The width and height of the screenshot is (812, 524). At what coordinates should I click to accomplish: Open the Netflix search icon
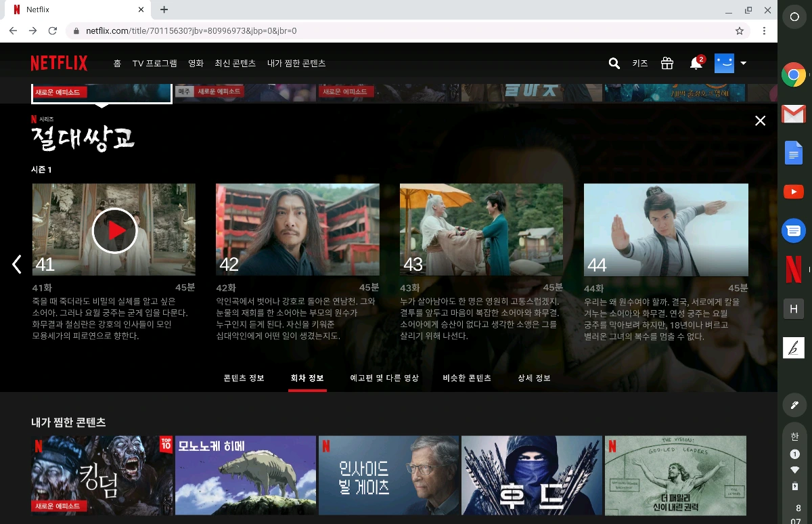click(x=614, y=63)
